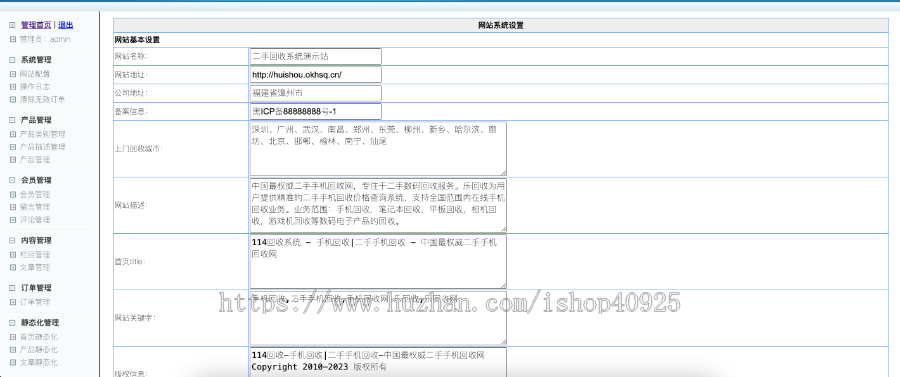
Task: Click the plus icon beside 管理员: admin
Action: tap(13, 39)
